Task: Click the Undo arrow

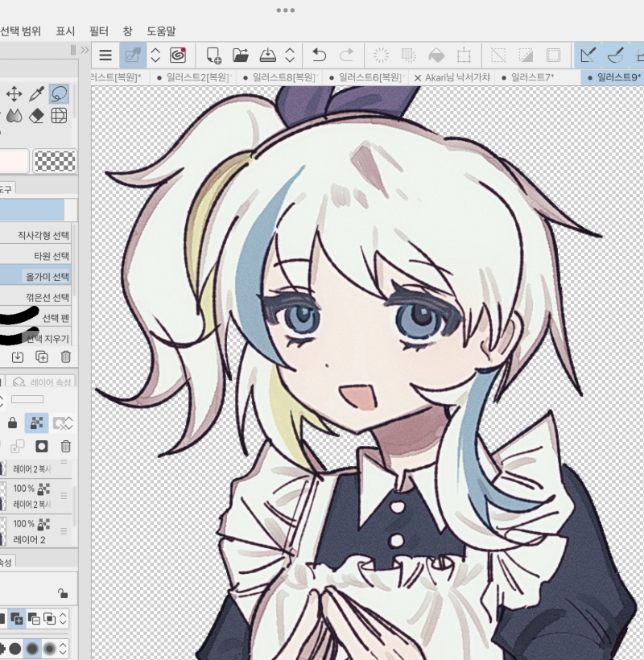Action: pyautogui.click(x=319, y=55)
